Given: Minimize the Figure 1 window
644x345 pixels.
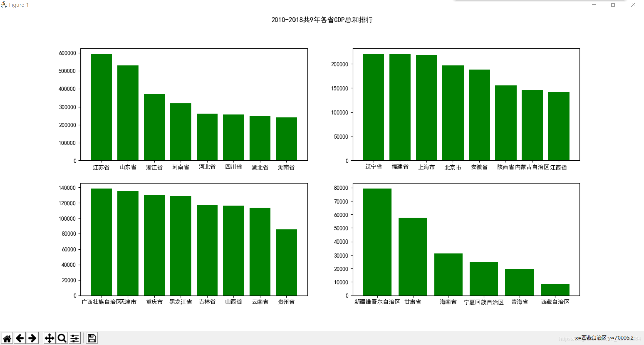Looking at the screenshot, I should [594, 5].
